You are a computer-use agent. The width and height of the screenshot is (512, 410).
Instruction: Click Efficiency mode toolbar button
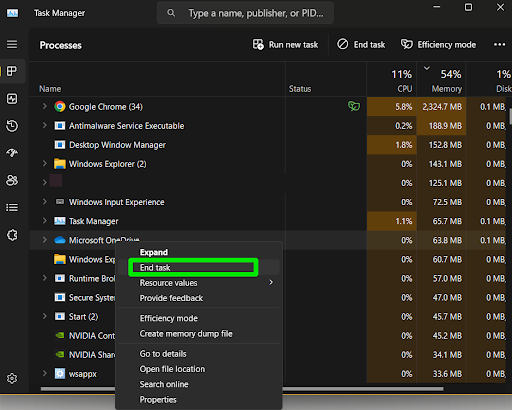tap(438, 45)
